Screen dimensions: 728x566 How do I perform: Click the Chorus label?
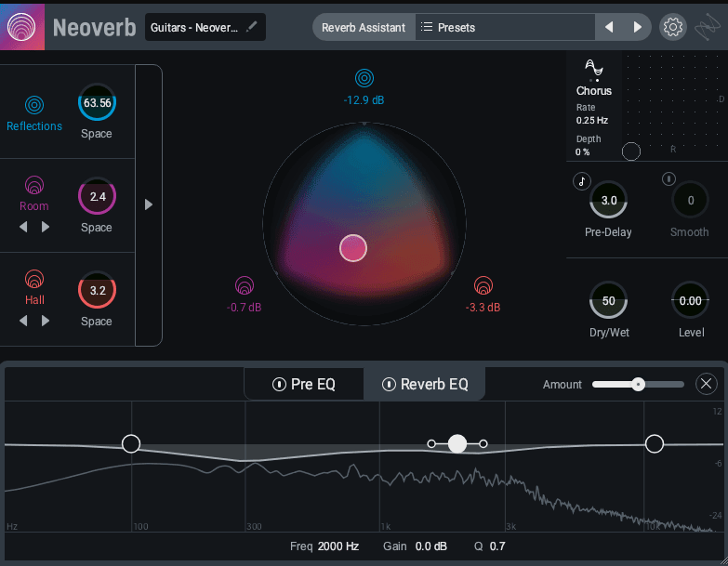(x=594, y=90)
